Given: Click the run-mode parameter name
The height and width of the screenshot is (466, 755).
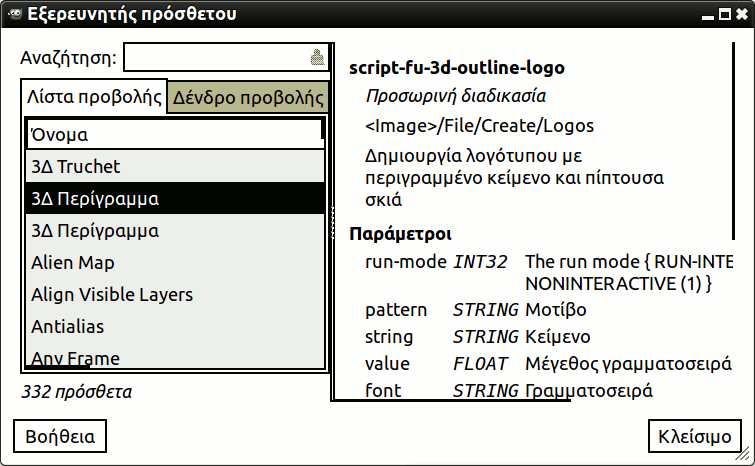Looking at the screenshot, I should [x=406, y=262].
